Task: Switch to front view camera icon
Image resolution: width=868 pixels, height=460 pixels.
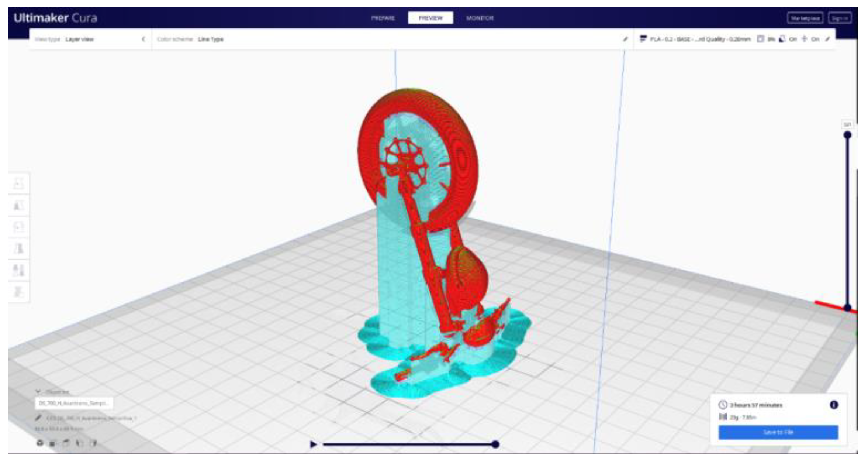Action: pos(53,443)
